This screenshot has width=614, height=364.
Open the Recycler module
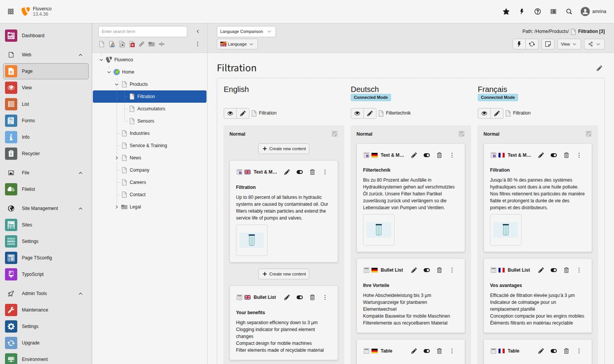click(46, 154)
